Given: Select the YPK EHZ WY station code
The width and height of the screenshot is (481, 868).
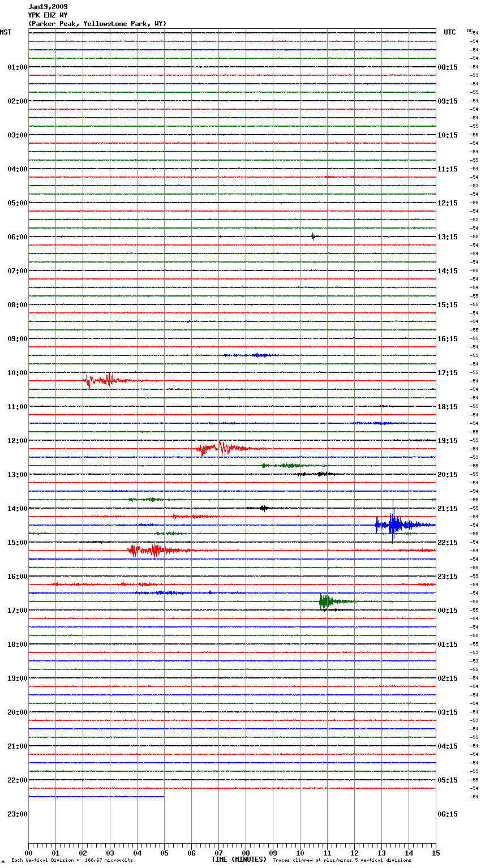Looking at the screenshot, I should (48, 15).
